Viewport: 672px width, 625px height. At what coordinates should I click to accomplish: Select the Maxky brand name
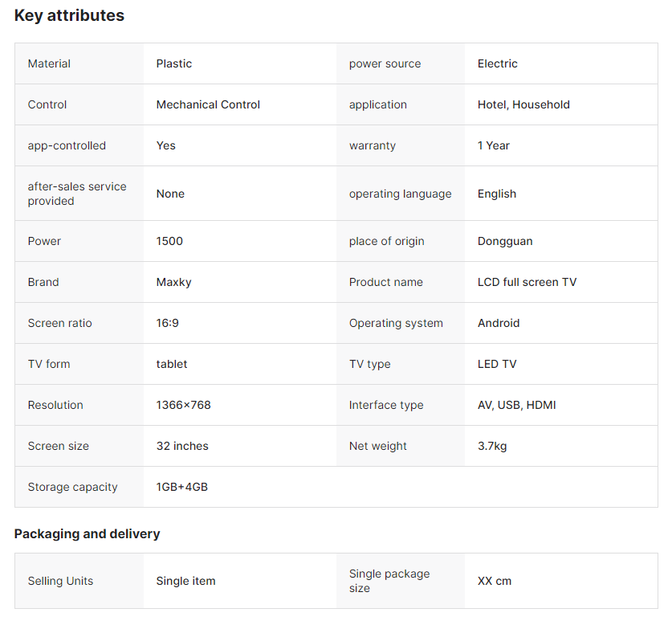tap(173, 282)
